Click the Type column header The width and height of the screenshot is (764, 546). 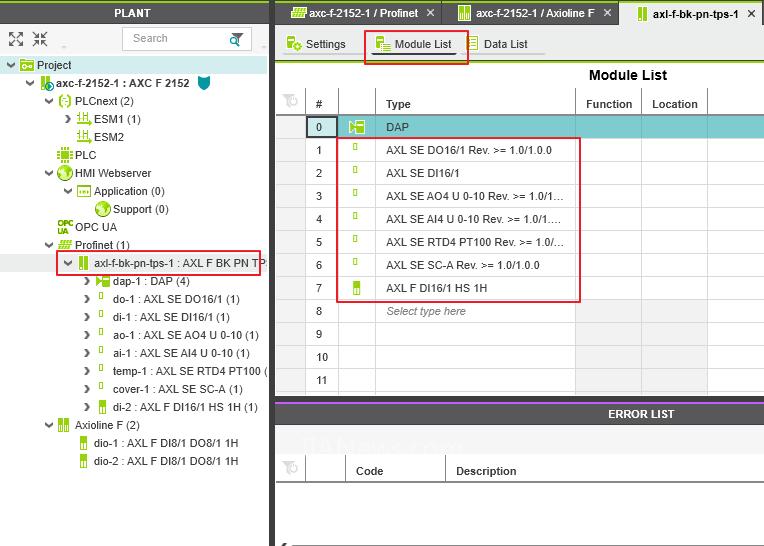475,104
